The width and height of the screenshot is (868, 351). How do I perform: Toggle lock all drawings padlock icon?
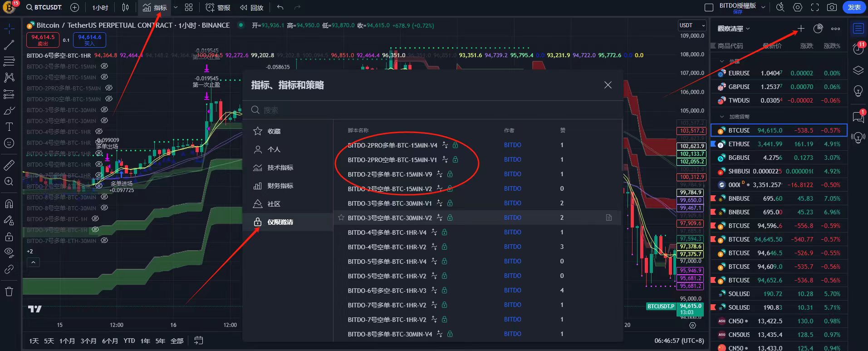pos(9,237)
